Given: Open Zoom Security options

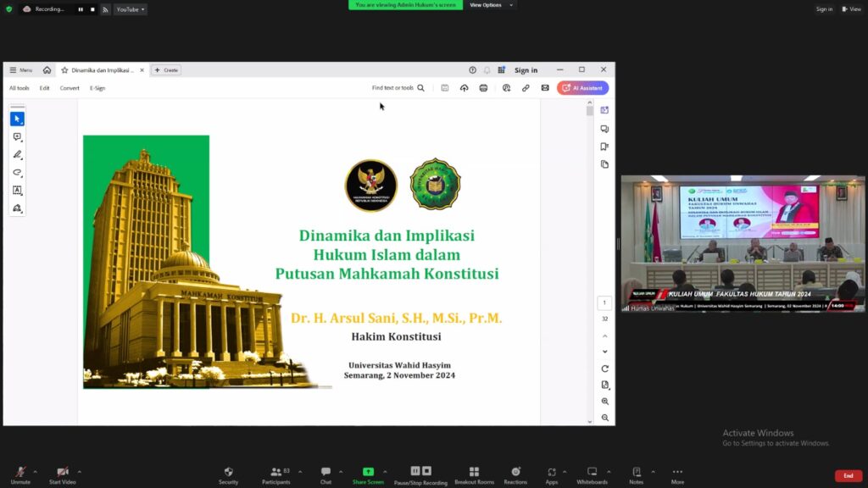Looking at the screenshot, I should click(x=228, y=474).
